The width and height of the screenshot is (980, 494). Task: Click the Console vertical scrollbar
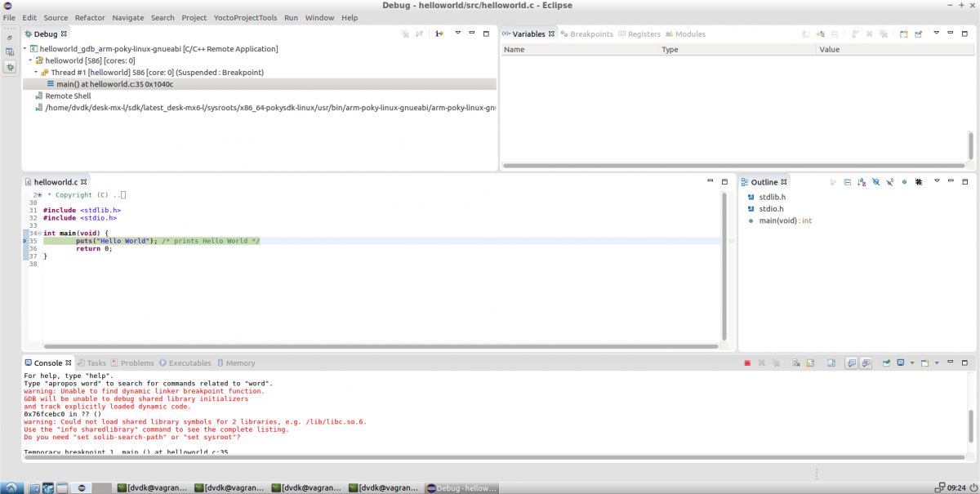click(x=971, y=425)
